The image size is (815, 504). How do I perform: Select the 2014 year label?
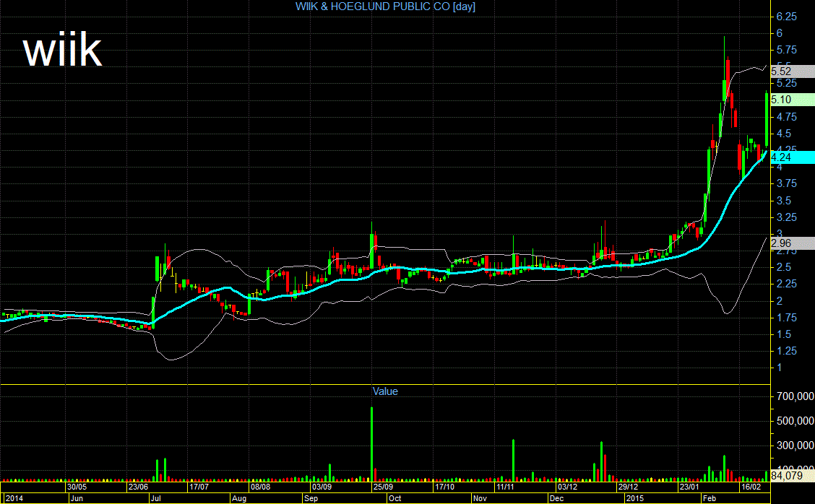pos(14,498)
